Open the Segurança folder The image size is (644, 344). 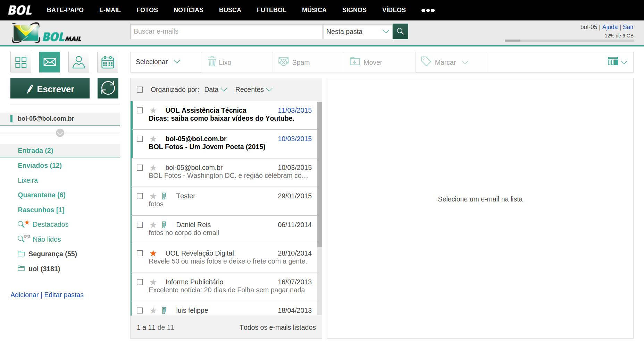[x=53, y=254]
